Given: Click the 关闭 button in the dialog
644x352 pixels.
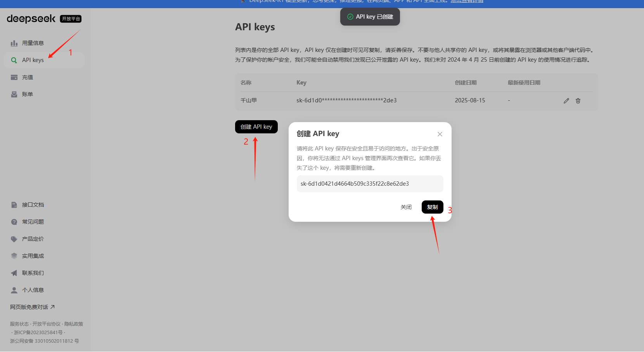Looking at the screenshot, I should pyautogui.click(x=406, y=207).
